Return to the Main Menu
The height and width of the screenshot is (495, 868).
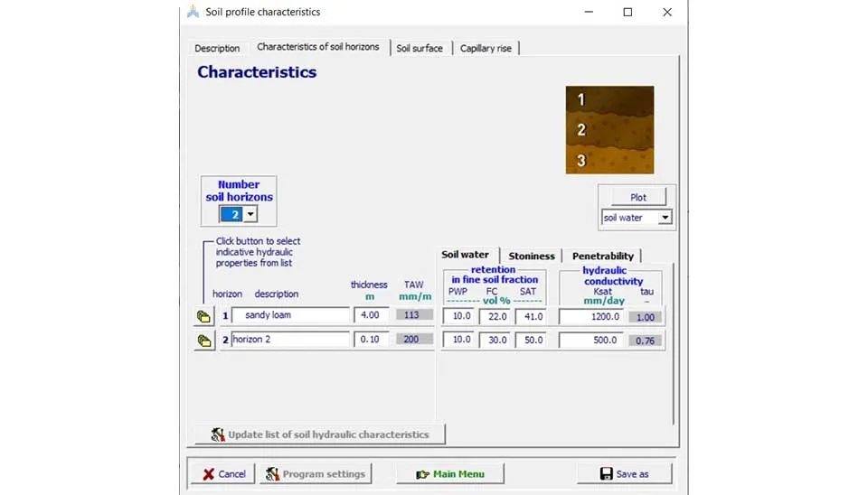(x=449, y=473)
